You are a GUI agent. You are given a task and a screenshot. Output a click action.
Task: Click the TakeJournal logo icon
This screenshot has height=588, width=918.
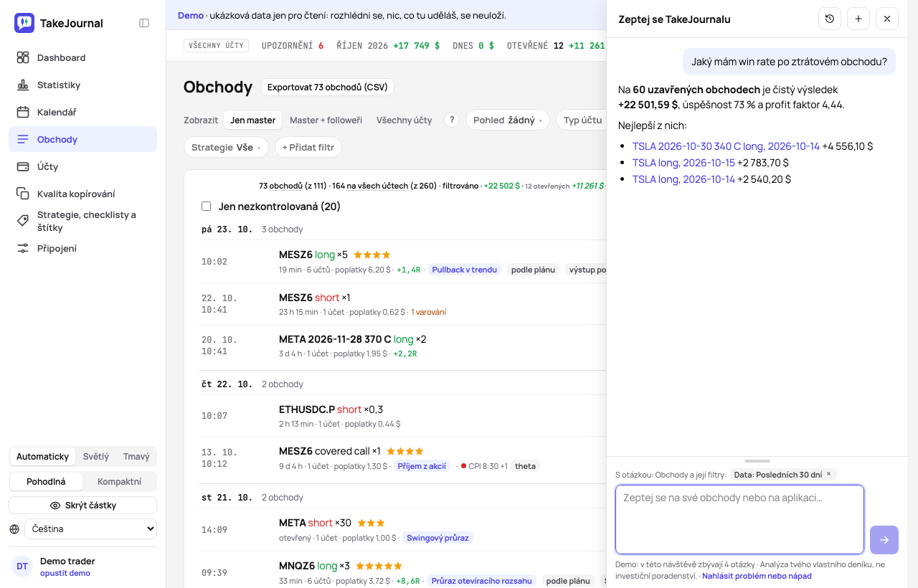pyautogui.click(x=24, y=23)
